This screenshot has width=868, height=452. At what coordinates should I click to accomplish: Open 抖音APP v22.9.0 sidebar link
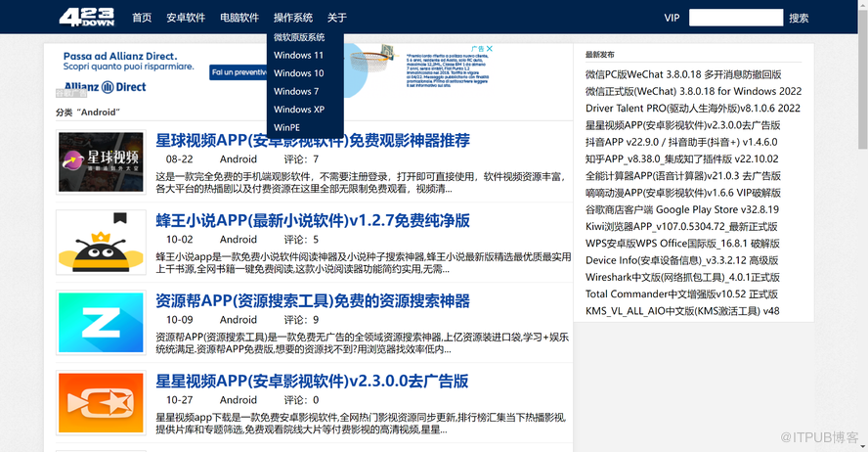681,142
